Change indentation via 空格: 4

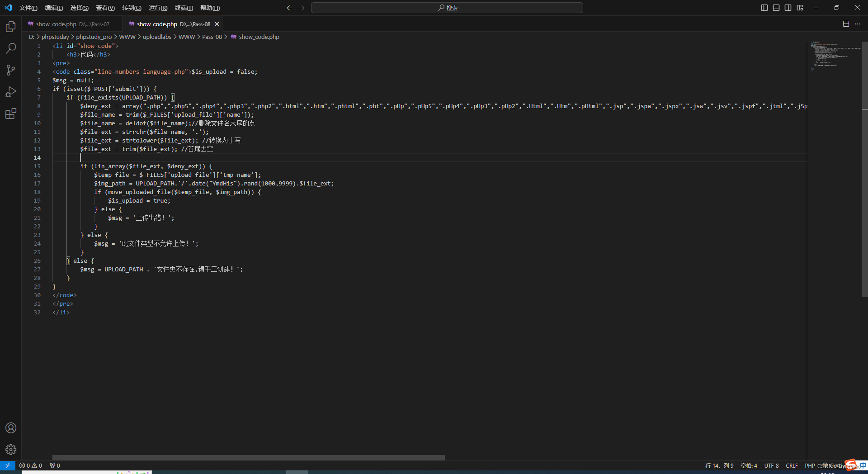[x=749, y=465]
